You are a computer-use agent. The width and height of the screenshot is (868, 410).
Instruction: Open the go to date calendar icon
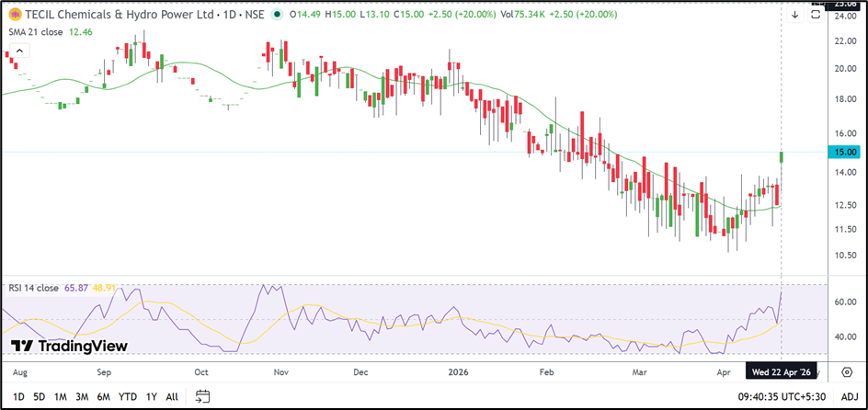203,397
